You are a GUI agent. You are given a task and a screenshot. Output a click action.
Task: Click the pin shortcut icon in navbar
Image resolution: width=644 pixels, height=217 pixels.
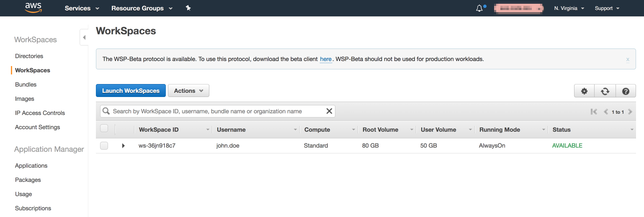[188, 8]
